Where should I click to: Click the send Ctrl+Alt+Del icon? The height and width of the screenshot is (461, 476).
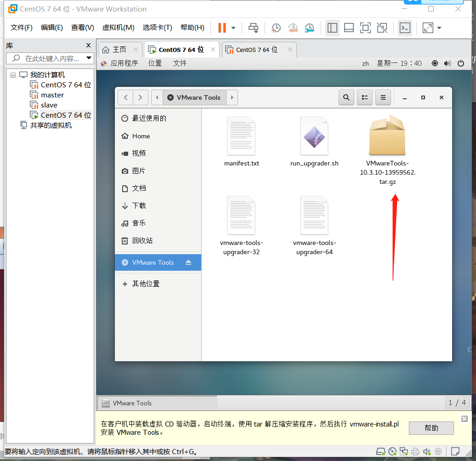pos(253,28)
